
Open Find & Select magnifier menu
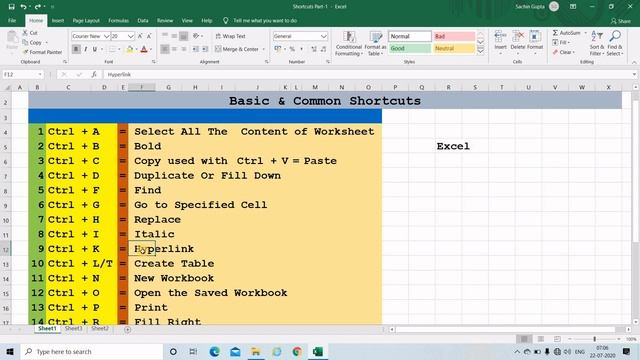click(615, 43)
